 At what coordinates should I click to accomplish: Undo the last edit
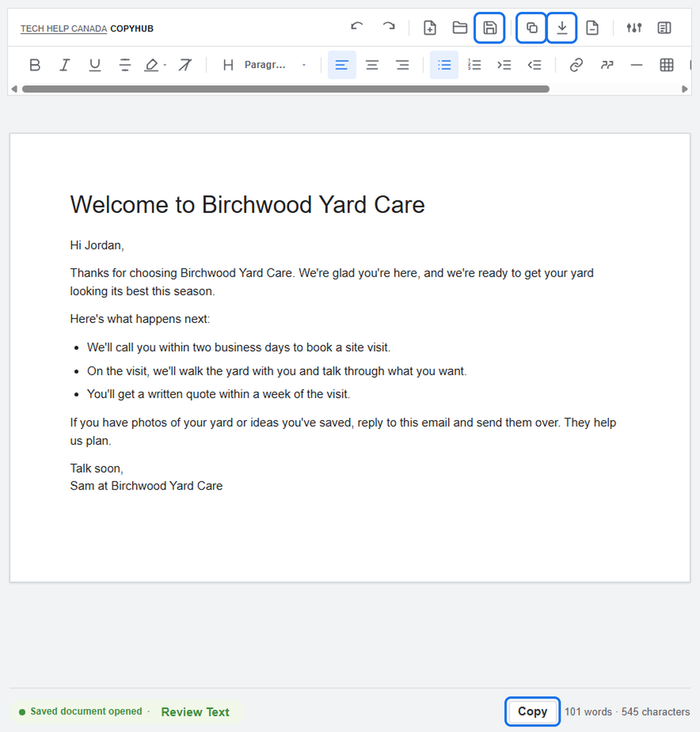(356, 28)
